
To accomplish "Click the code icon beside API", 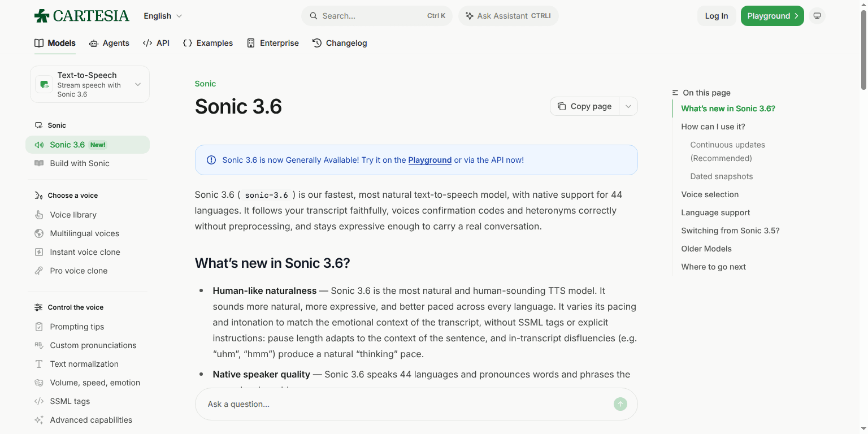I will click(147, 43).
